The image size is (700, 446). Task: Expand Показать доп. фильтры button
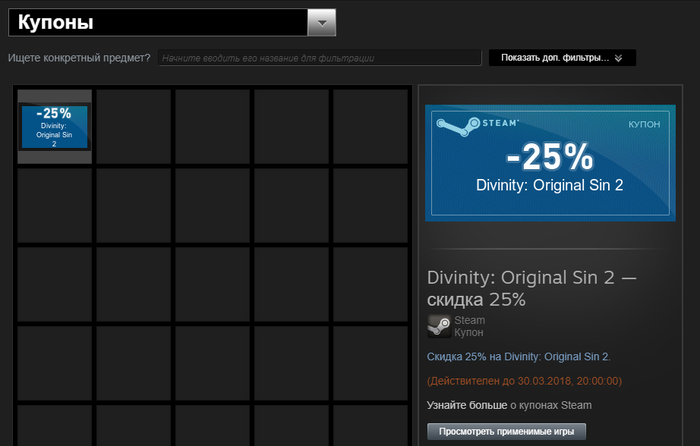pos(562,58)
